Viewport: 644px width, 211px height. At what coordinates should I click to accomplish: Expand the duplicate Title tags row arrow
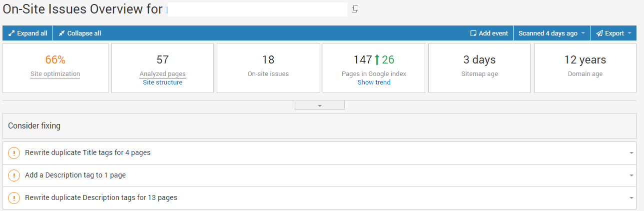(632, 153)
